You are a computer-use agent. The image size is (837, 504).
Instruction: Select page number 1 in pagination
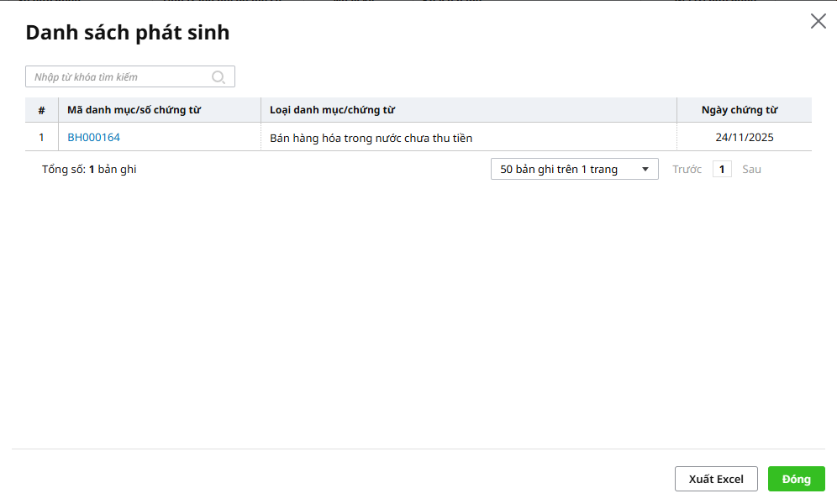[x=722, y=170]
